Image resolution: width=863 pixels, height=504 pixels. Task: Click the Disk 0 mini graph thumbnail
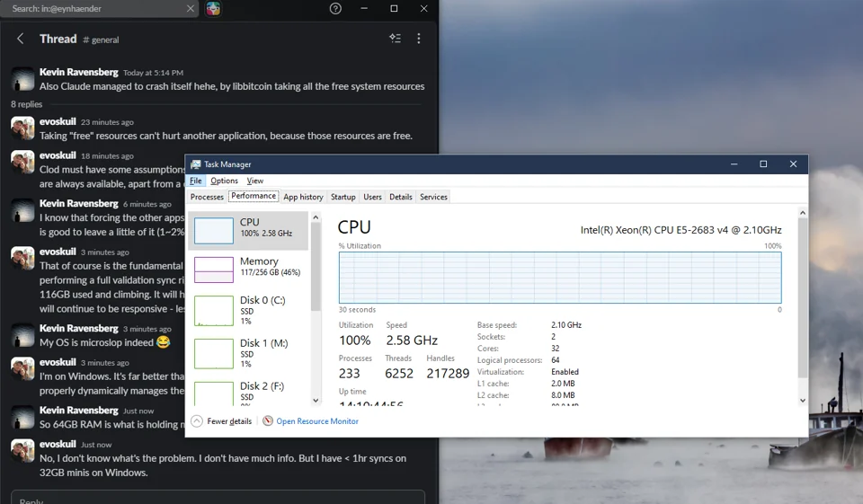click(x=214, y=311)
